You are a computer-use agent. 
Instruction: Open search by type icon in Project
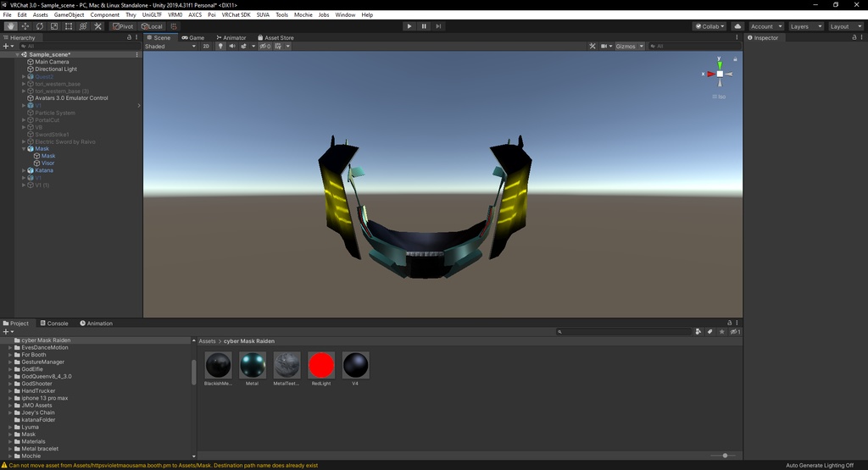pyautogui.click(x=698, y=332)
